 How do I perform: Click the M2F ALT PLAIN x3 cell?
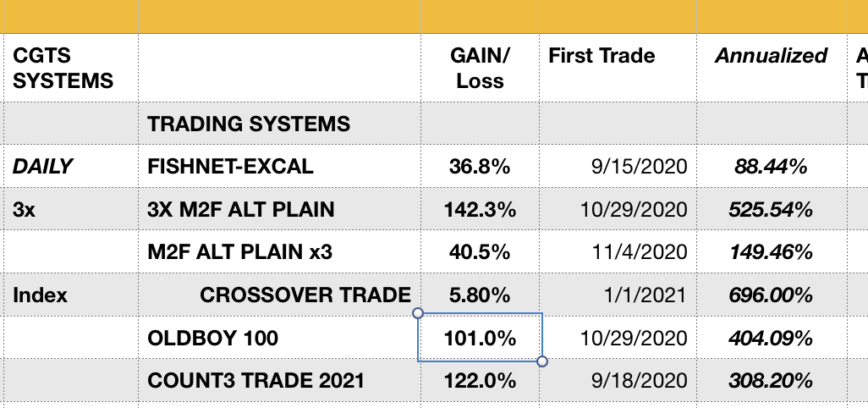pos(279,252)
